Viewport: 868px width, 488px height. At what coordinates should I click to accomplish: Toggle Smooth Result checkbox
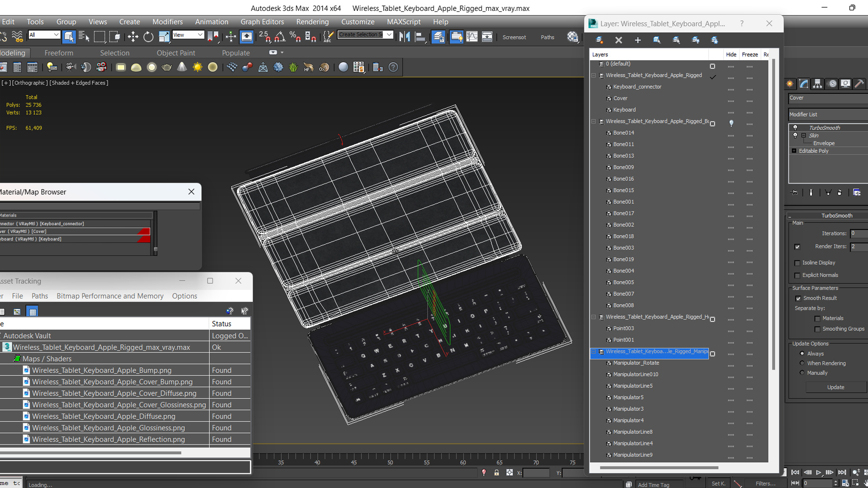pyautogui.click(x=798, y=298)
